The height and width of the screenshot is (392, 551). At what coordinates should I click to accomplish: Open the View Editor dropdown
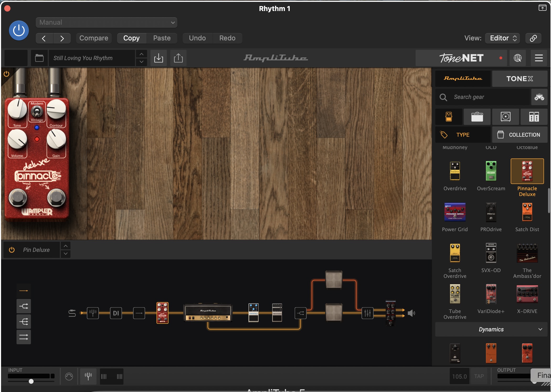click(502, 38)
